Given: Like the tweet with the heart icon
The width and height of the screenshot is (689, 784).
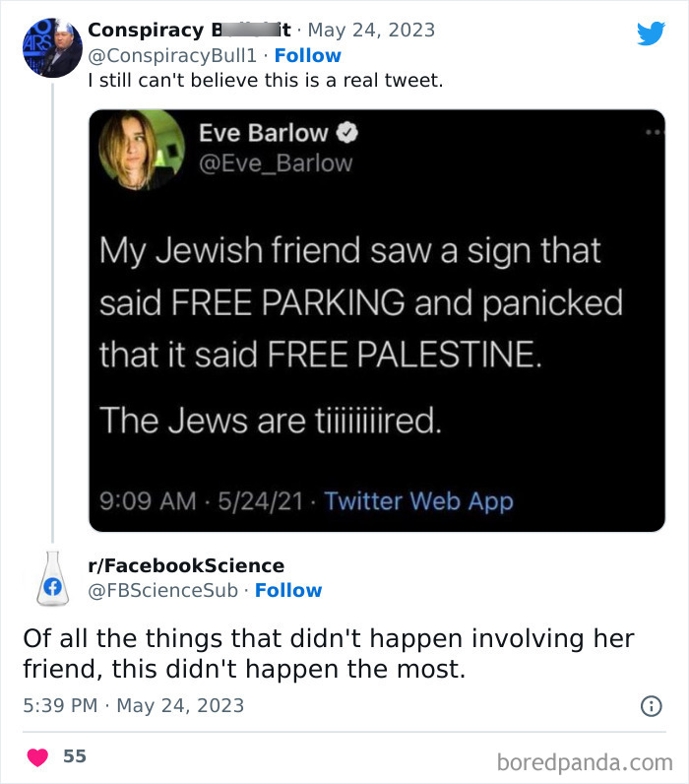Looking at the screenshot, I should coord(39,756).
